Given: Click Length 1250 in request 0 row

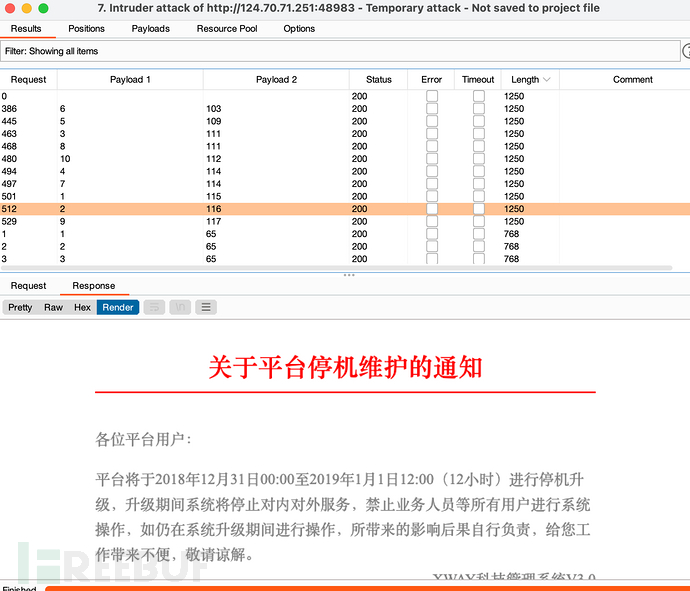Looking at the screenshot, I should pyautogui.click(x=514, y=96).
